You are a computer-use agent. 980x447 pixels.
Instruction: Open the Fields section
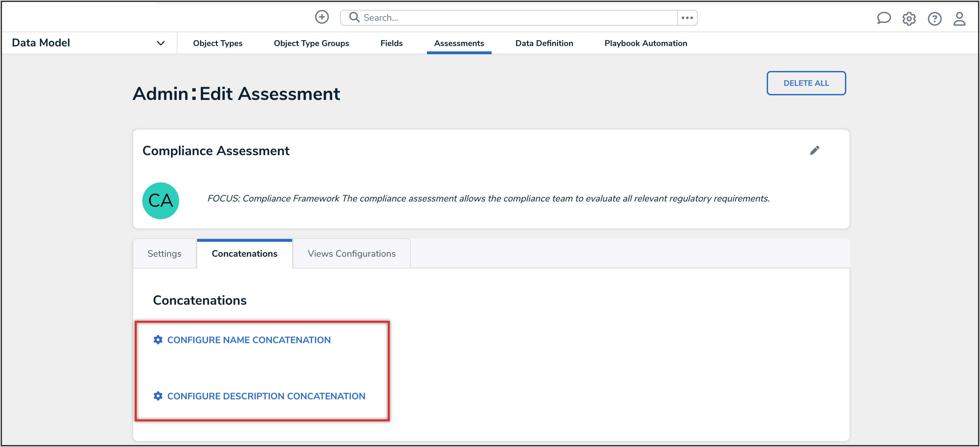391,43
